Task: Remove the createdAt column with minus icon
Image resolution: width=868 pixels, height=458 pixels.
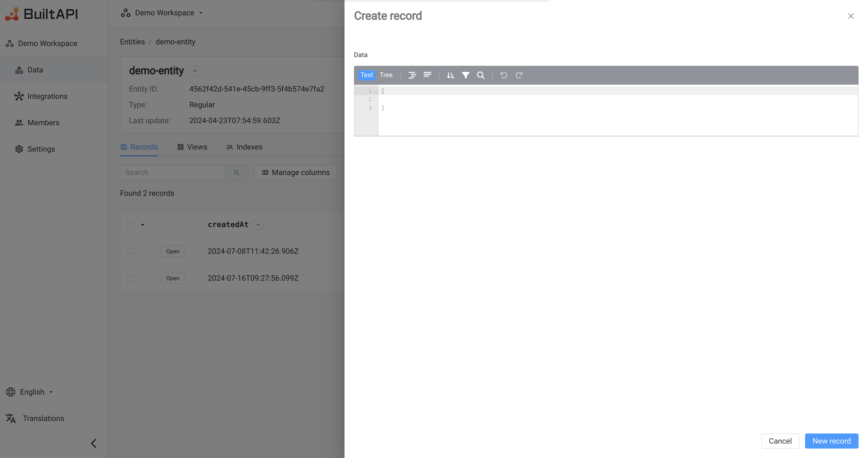Action: [258, 225]
